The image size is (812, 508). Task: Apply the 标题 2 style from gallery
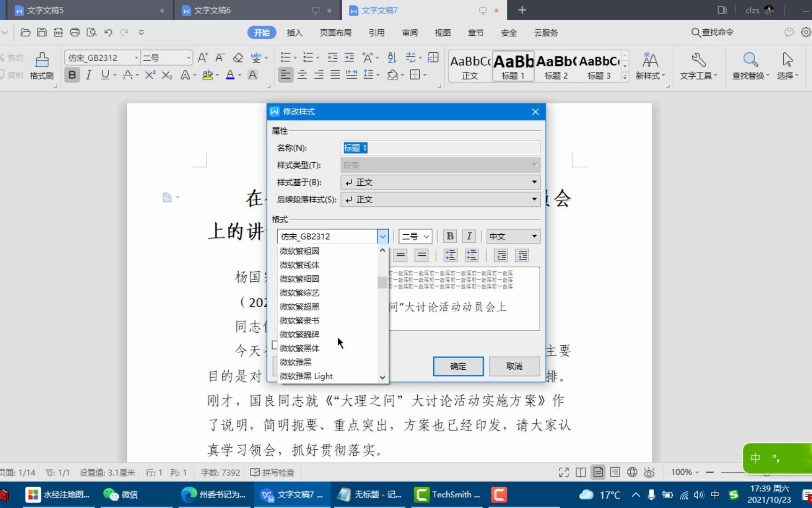(556, 66)
